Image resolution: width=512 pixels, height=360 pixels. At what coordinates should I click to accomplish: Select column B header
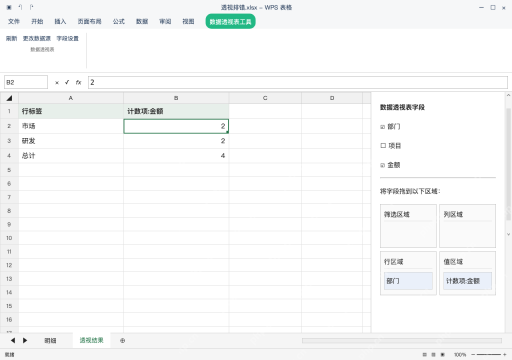point(176,98)
